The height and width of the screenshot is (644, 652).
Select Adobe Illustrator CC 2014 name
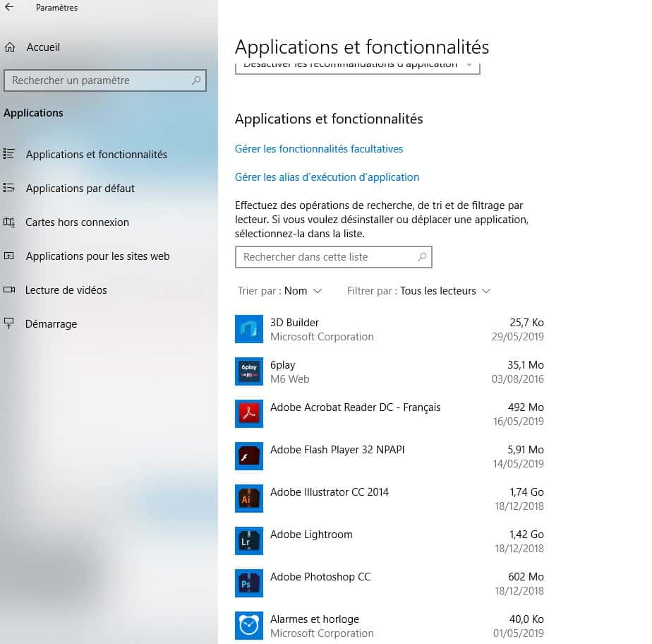pos(330,492)
